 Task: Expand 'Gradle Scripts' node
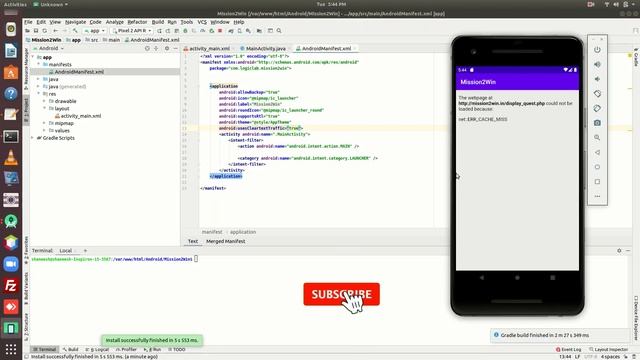pyautogui.click(x=33, y=138)
